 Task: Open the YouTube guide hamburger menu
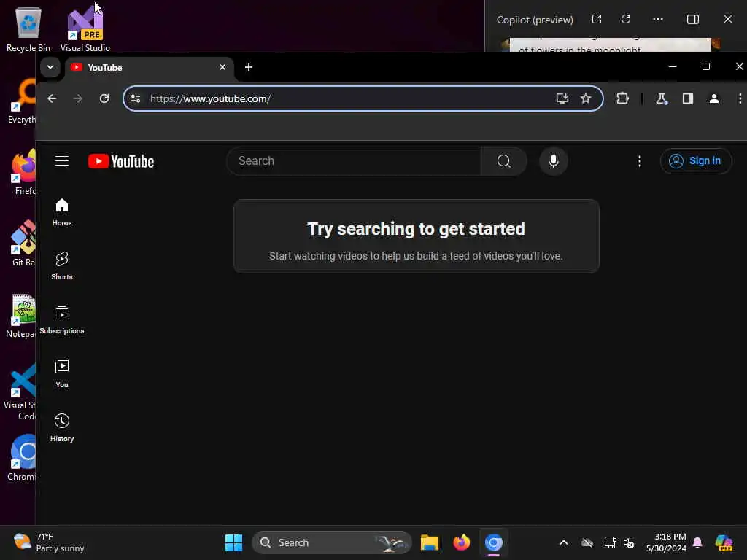(62, 161)
